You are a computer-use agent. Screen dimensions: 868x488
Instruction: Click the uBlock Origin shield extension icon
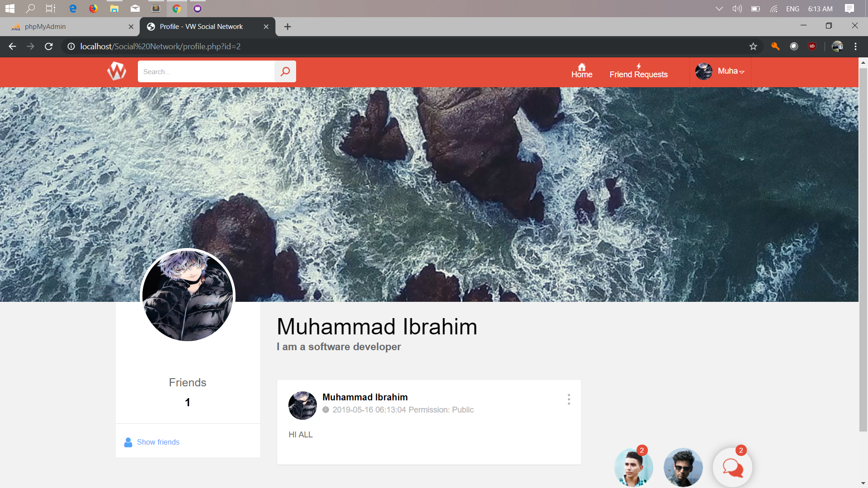812,46
